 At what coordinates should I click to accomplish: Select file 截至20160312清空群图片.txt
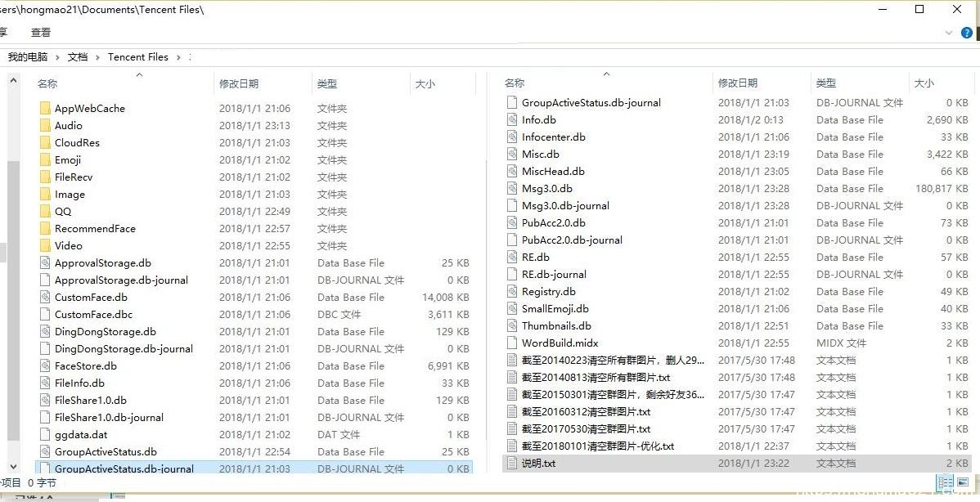click(x=587, y=411)
